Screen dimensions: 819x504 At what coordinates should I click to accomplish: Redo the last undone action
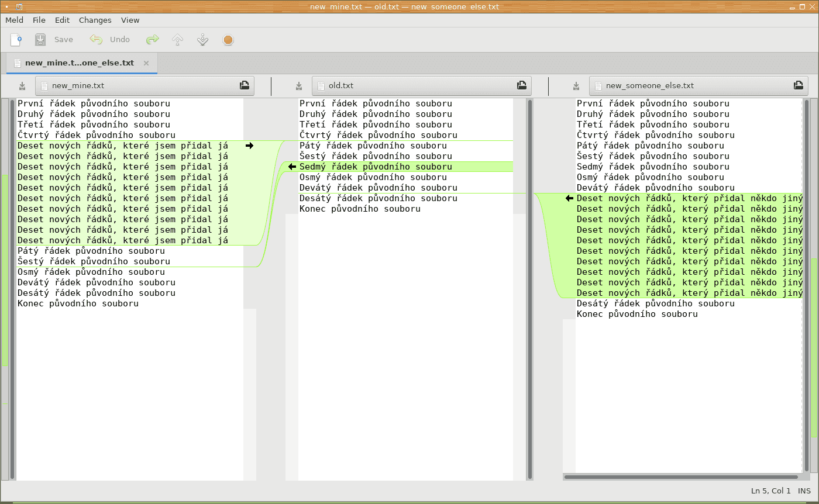[x=152, y=40]
